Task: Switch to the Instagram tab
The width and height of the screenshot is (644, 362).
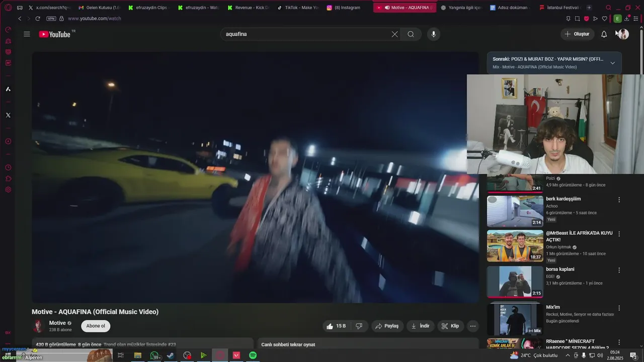Action: [x=347, y=8]
